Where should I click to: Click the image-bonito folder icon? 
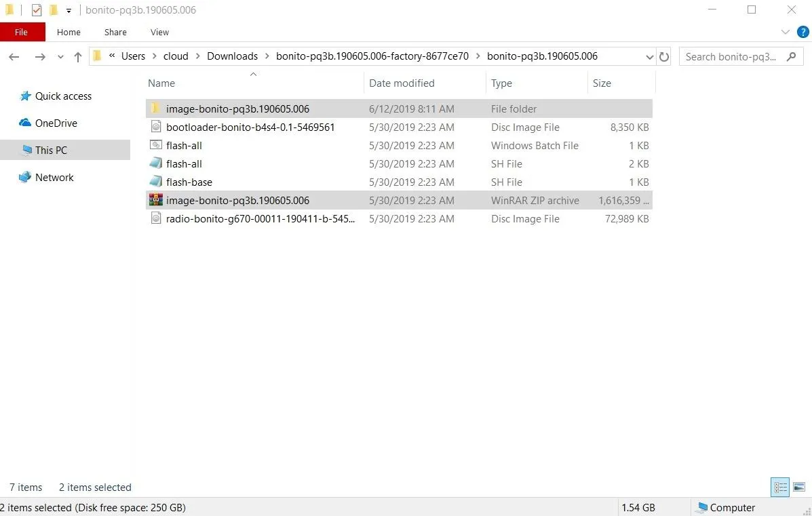(x=155, y=108)
